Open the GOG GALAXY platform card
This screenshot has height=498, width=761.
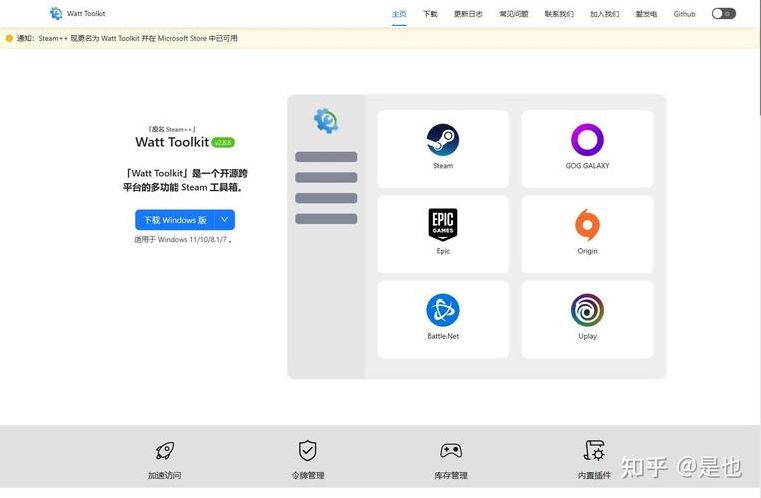[x=587, y=149]
